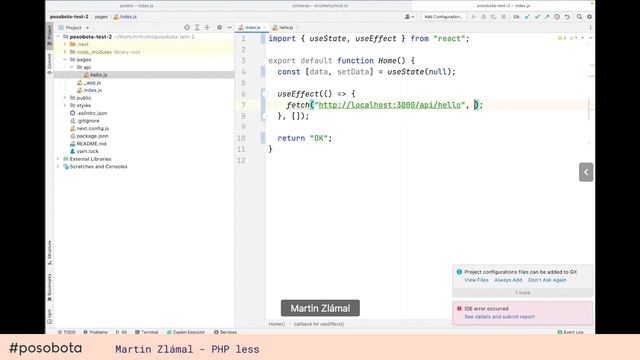
Task: Collapse the api folder
Action: click(72, 67)
